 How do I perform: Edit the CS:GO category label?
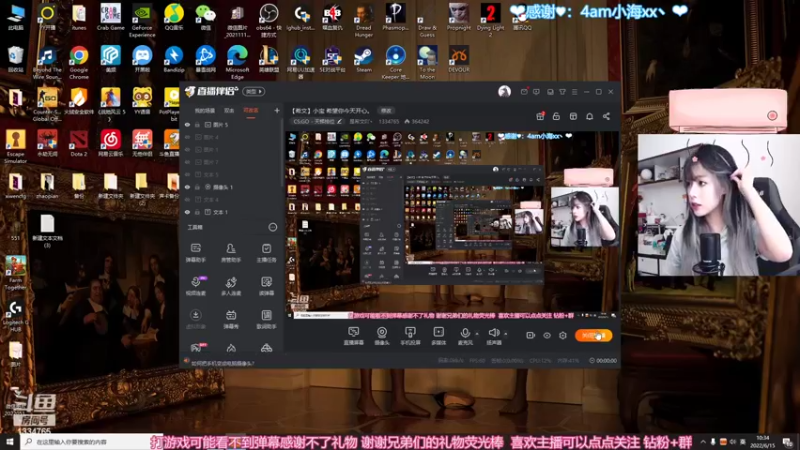coord(317,121)
